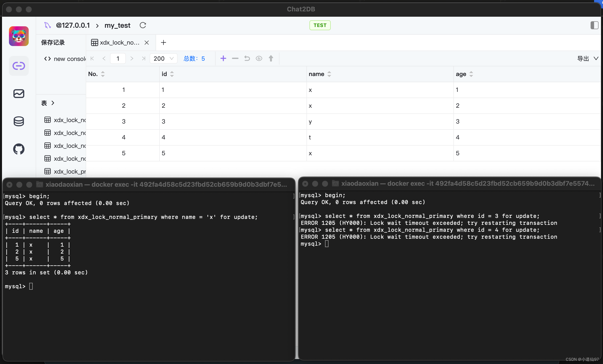Undo changes with the revert arrow icon
This screenshot has height=364, width=603.
click(247, 58)
